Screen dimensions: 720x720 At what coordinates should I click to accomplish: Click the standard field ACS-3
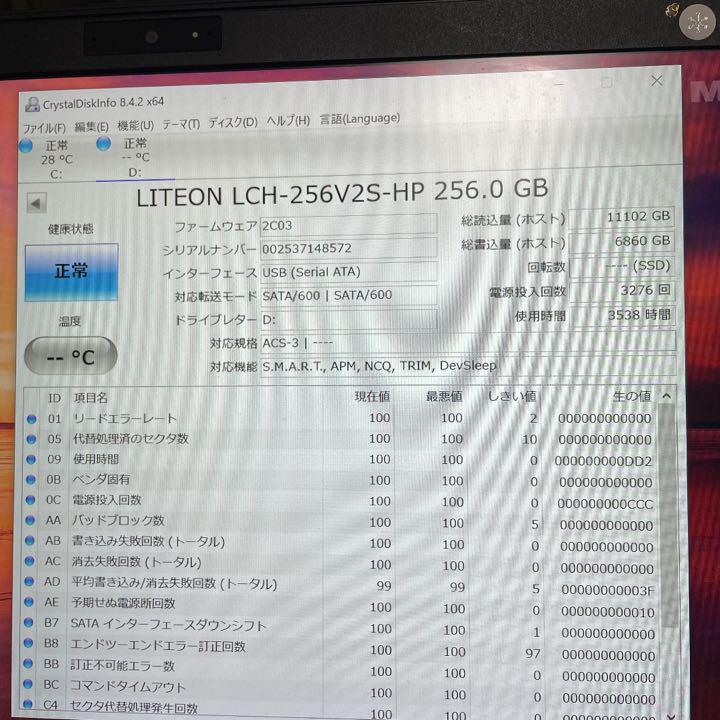pos(468,342)
